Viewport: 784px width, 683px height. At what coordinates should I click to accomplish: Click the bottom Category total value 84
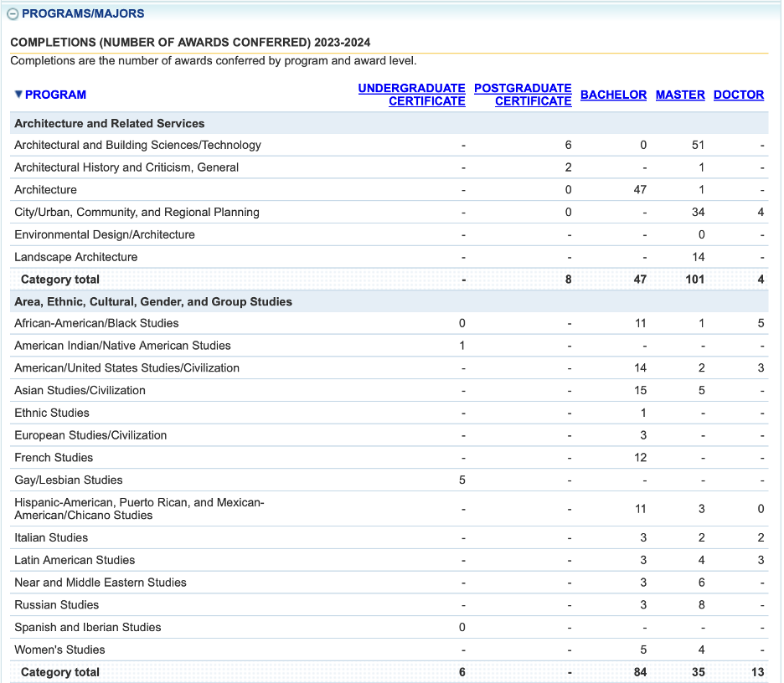coord(639,672)
